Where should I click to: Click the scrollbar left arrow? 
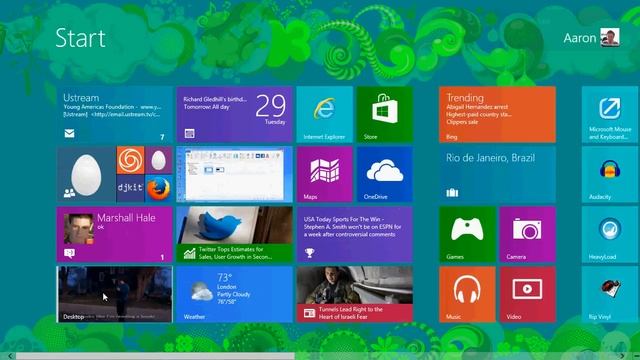tap(10, 356)
